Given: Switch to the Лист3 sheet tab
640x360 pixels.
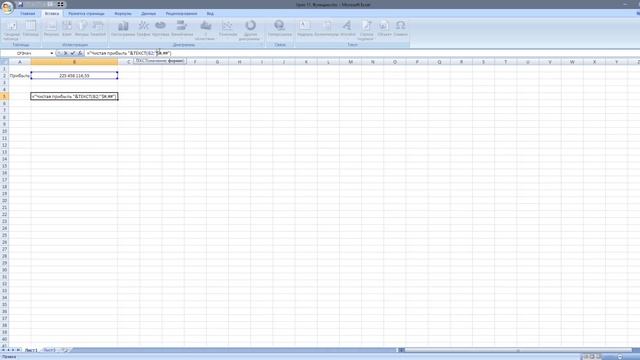Looking at the screenshot, I should (x=49, y=350).
